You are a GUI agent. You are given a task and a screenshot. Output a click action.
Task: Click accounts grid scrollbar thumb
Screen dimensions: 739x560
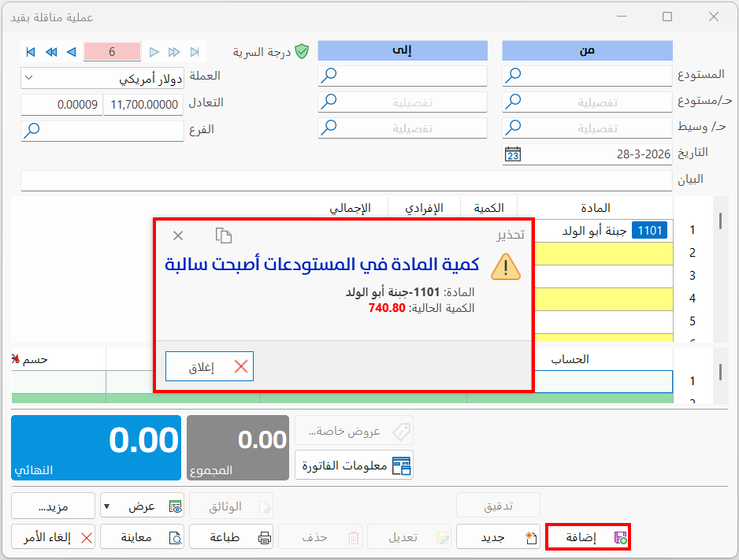[x=720, y=372]
